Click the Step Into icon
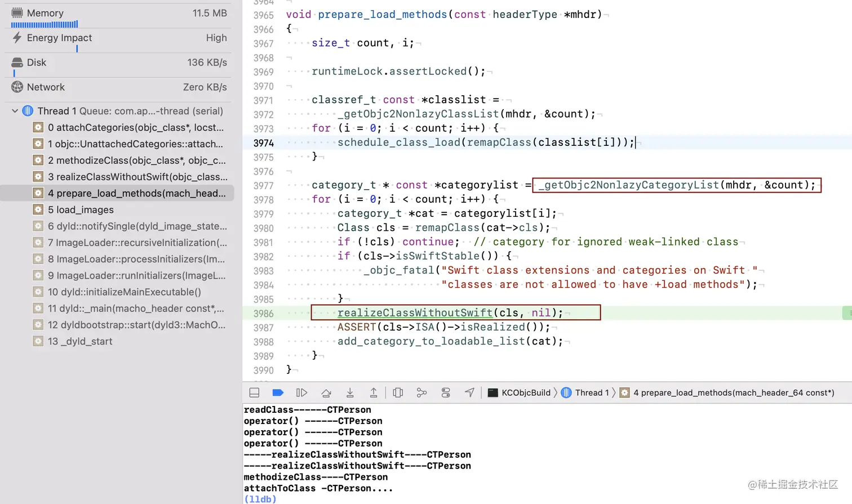The width and height of the screenshot is (852, 504). tap(350, 393)
